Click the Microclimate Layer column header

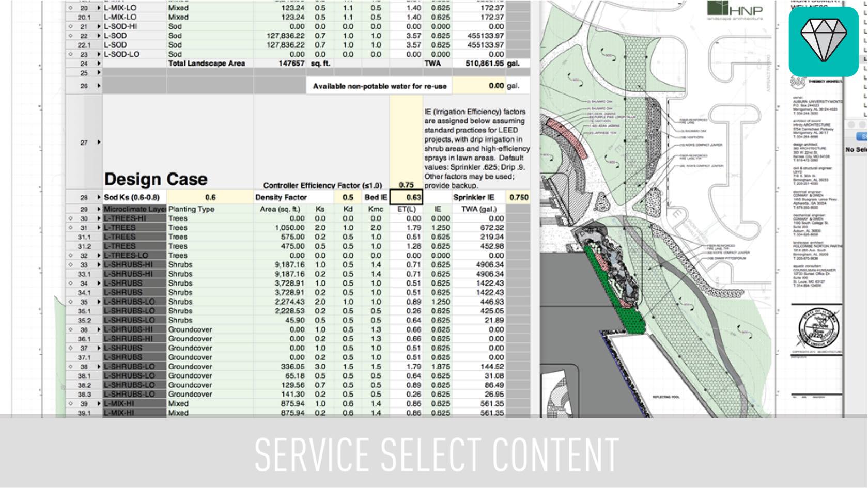click(134, 209)
